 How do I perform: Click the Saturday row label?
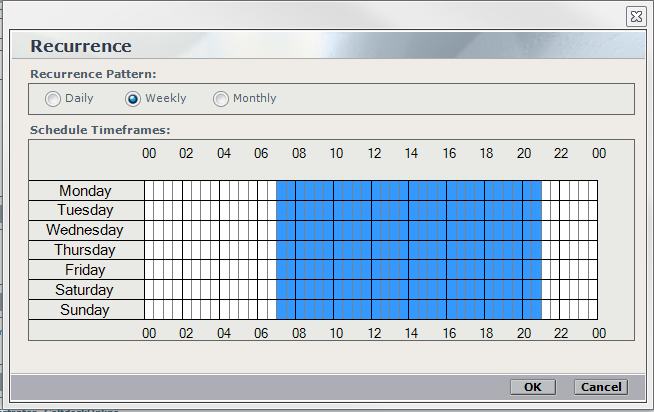[x=86, y=291]
